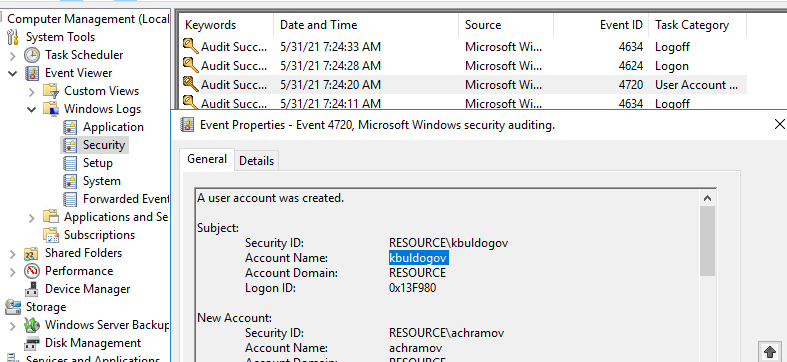Sort by Task Category column header
Viewport: 787px width, 362px height.
[x=698, y=25]
